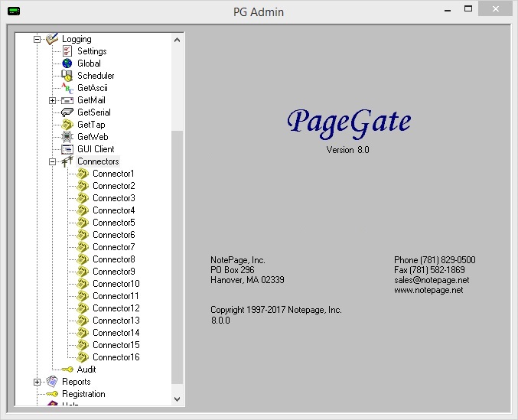Click the Settings checklist icon

(67, 51)
